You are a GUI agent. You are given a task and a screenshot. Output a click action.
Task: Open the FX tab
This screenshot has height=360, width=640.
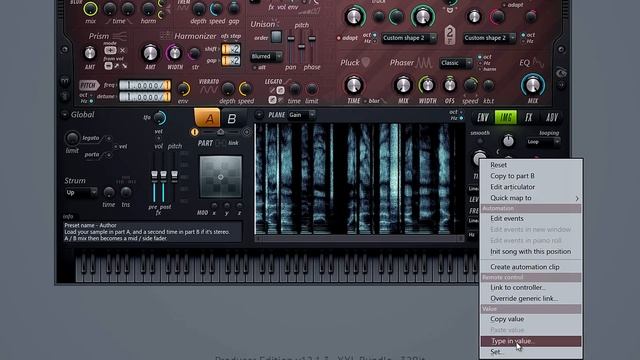[529, 118]
